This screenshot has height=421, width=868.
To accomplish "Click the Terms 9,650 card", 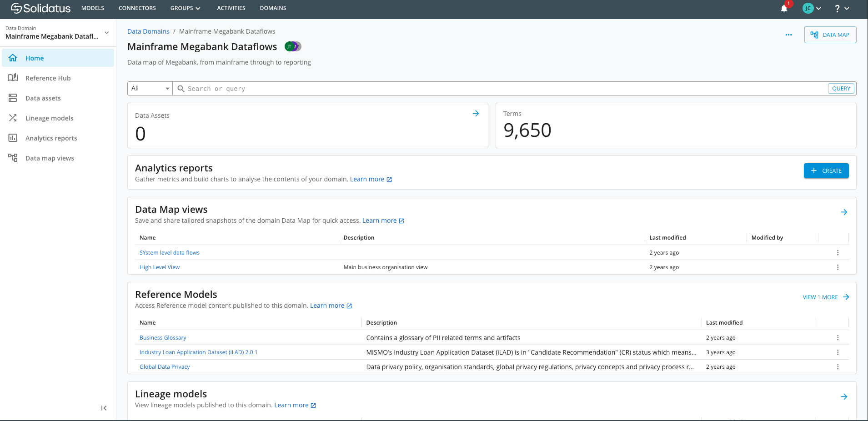I will [676, 125].
